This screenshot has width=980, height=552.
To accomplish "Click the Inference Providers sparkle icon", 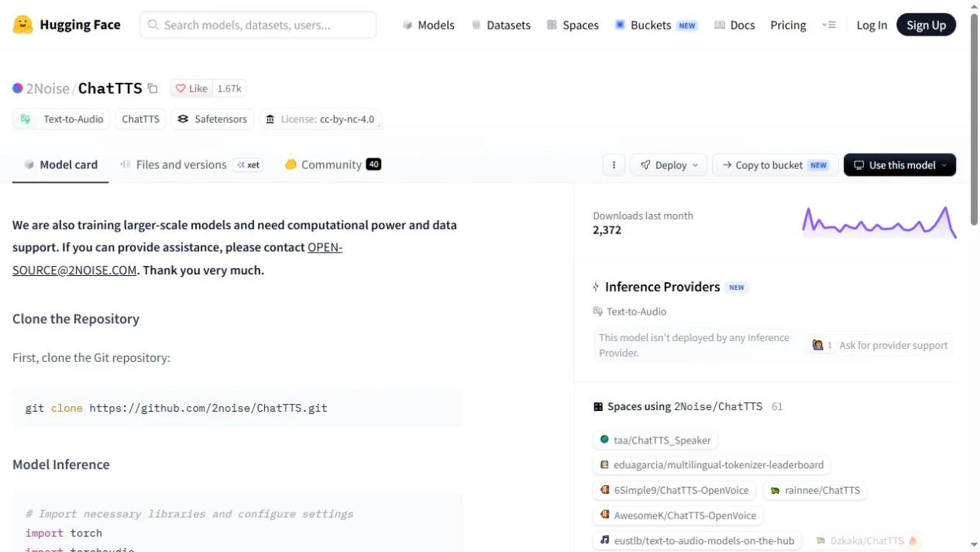I will pyautogui.click(x=596, y=287).
